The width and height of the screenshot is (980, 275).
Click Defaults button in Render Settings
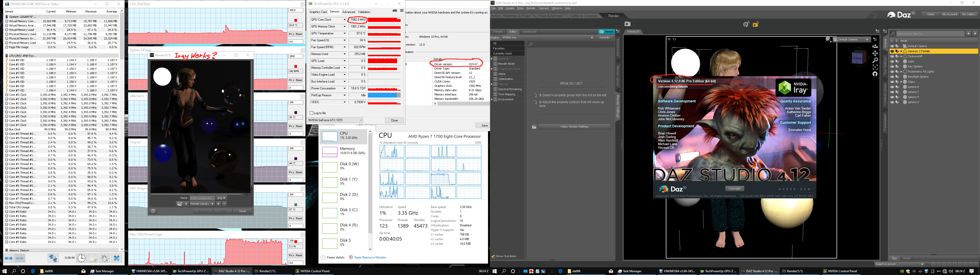pos(605,38)
